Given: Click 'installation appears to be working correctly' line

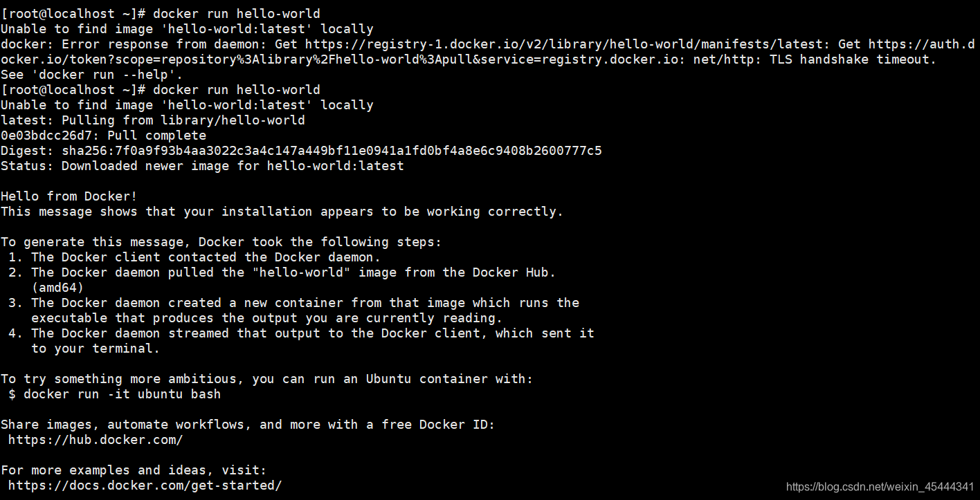Looking at the screenshot, I should [282, 212].
